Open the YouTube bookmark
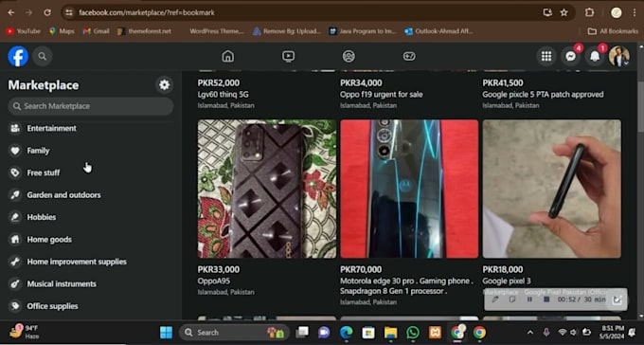644x345 pixels. [x=23, y=31]
